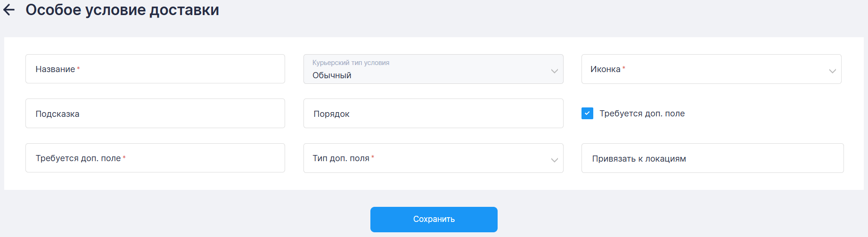Open the Иконка dropdown list
868x237 pixels.
pos(711,69)
